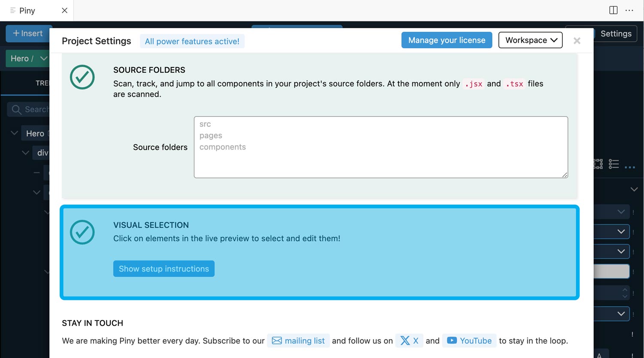The height and width of the screenshot is (358, 644).
Task: Follow the X social link
Action: (409, 341)
